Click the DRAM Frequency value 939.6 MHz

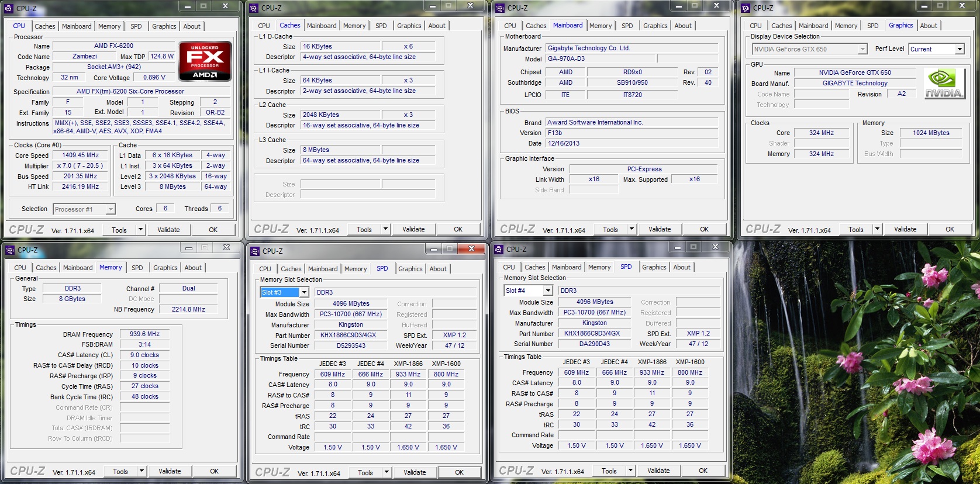[144, 334]
